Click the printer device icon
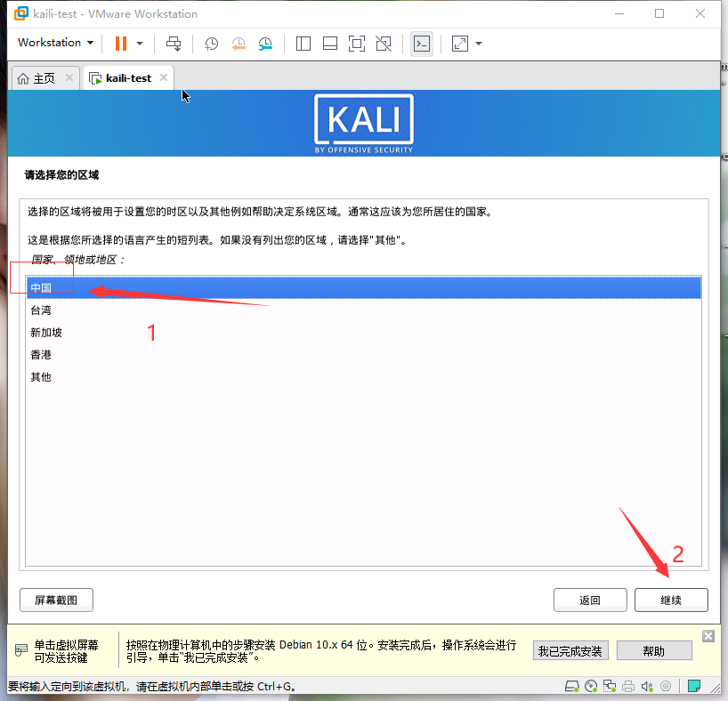The width and height of the screenshot is (728, 701). tap(627, 686)
